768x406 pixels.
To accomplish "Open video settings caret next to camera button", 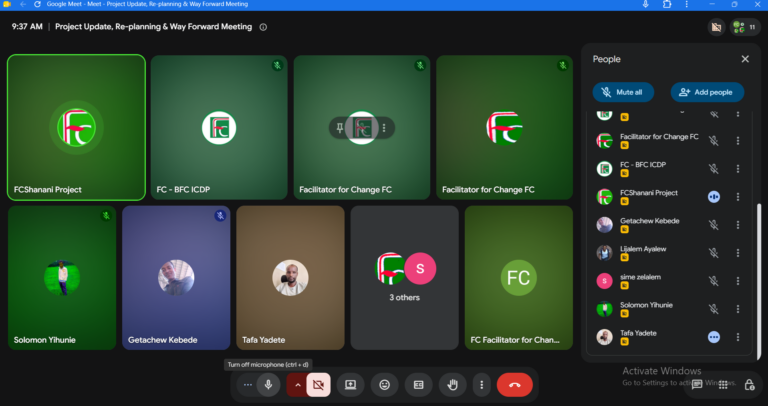I will [x=297, y=385].
